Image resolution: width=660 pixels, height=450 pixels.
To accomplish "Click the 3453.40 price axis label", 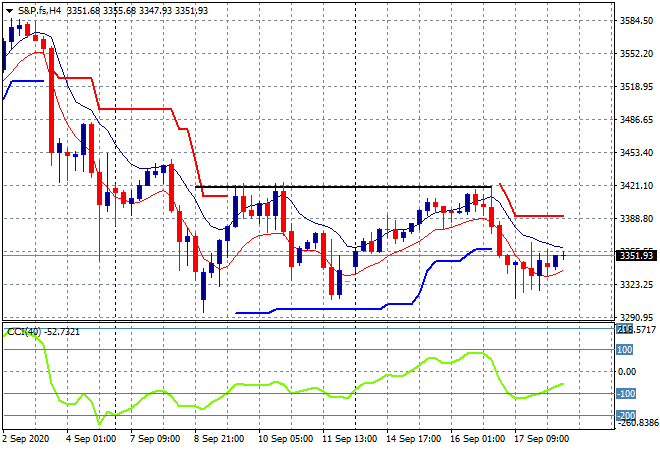I will pyautogui.click(x=636, y=152).
